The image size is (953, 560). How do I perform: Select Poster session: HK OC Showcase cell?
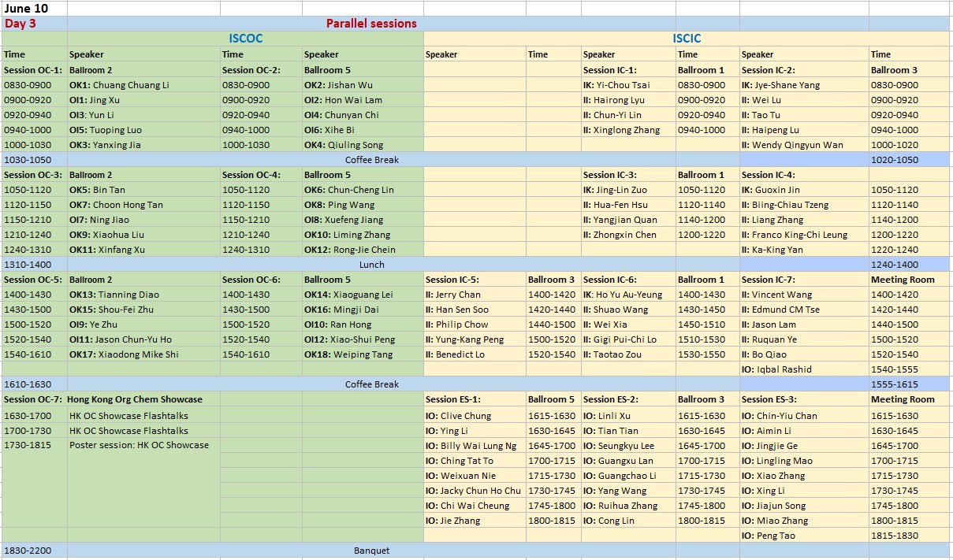coord(143,445)
